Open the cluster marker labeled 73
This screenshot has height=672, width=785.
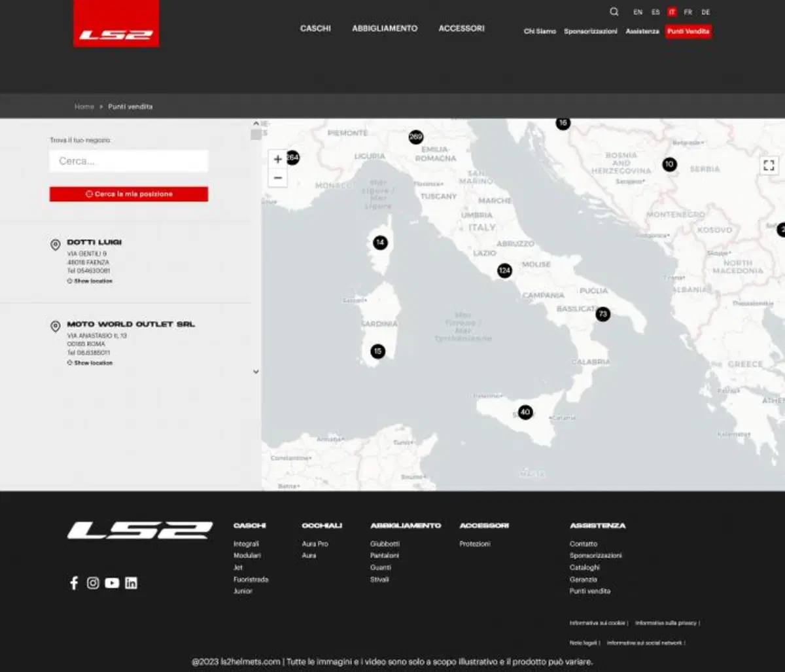pyautogui.click(x=602, y=314)
